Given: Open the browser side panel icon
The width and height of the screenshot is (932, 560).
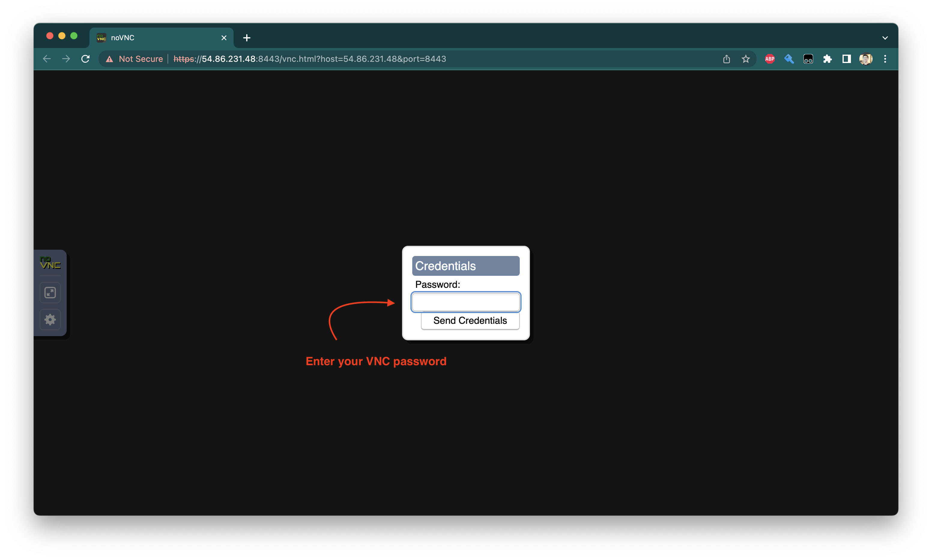Looking at the screenshot, I should tap(846, 59).
